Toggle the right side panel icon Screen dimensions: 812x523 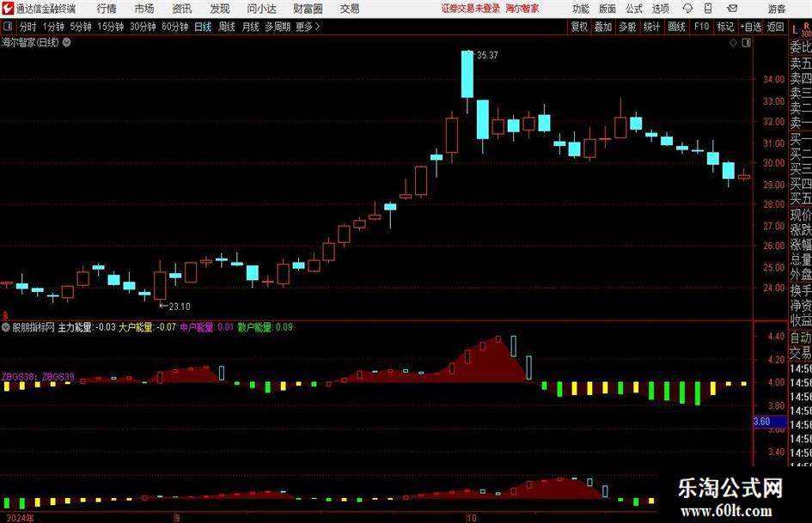coord(746,43)
